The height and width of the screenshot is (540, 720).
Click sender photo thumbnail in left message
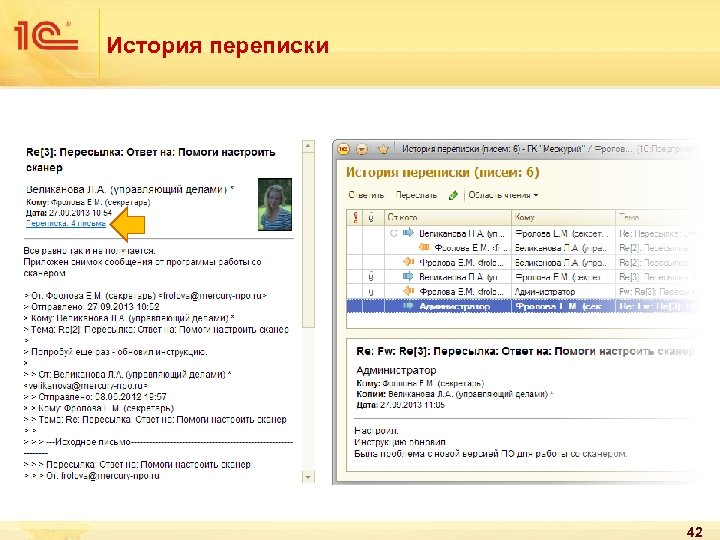coord(275,204)
